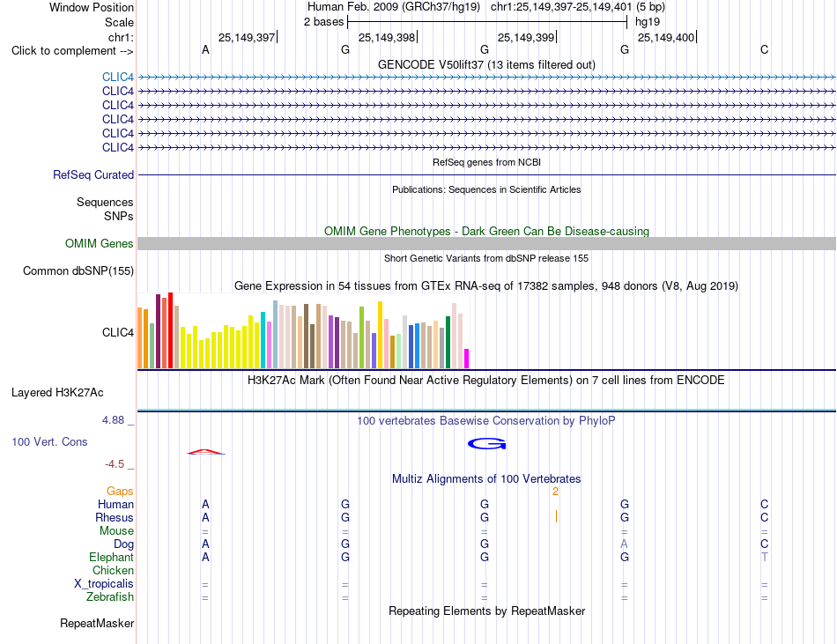Click 'Human Feb. 2009 (GRCh37/hg19)' header text

click(x=394, y=7)
